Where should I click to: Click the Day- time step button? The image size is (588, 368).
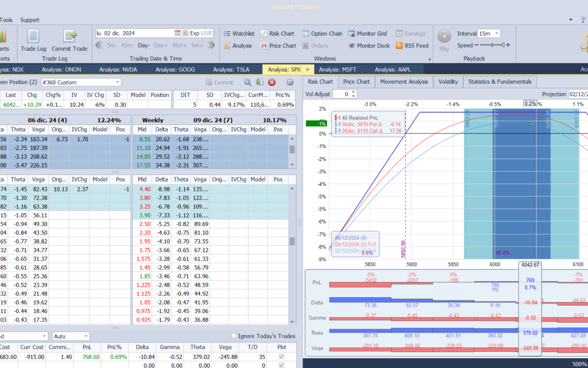[x=144, y=45]
